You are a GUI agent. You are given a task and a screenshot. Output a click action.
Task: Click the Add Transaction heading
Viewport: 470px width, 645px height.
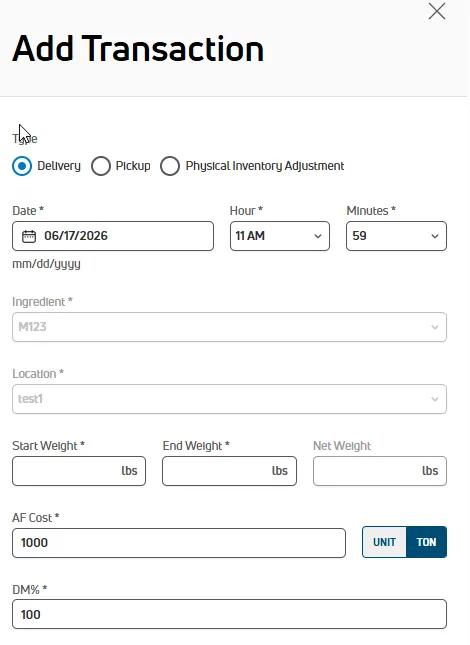tap(138, 49)
